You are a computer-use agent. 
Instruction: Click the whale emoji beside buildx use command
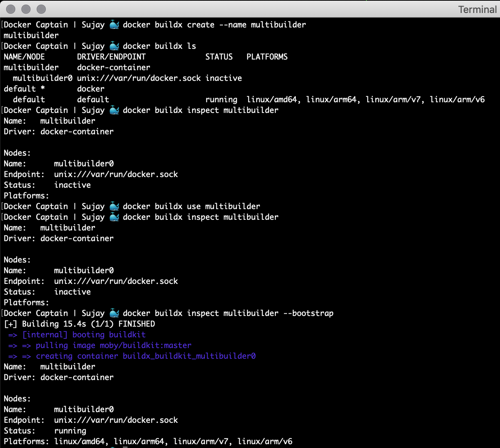[x=114, y=206]
